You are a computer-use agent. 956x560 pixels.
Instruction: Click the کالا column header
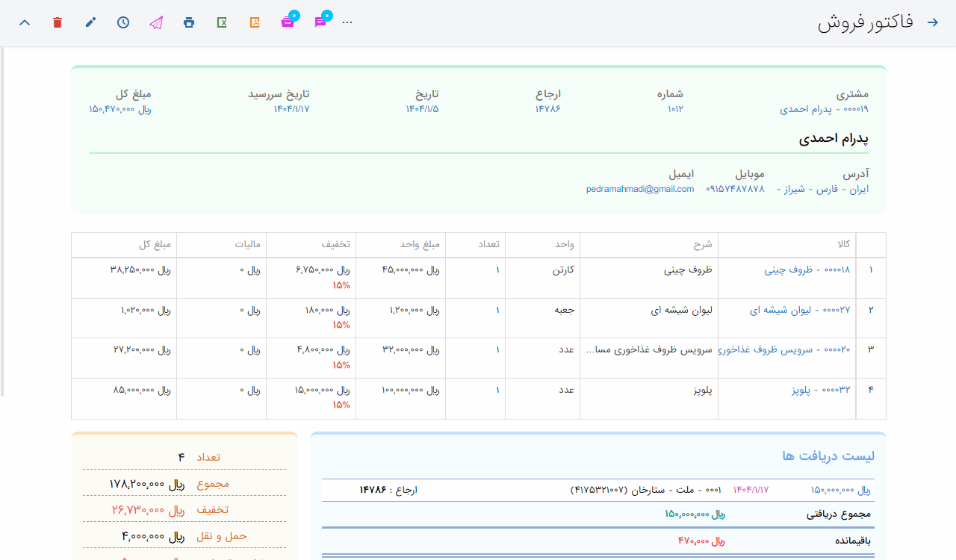844,244
